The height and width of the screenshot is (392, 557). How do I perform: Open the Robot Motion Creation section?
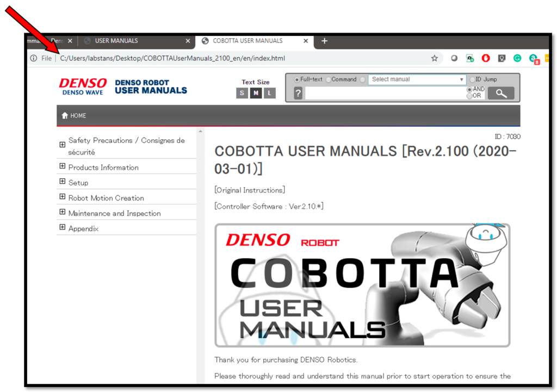[x=106, y=198]
